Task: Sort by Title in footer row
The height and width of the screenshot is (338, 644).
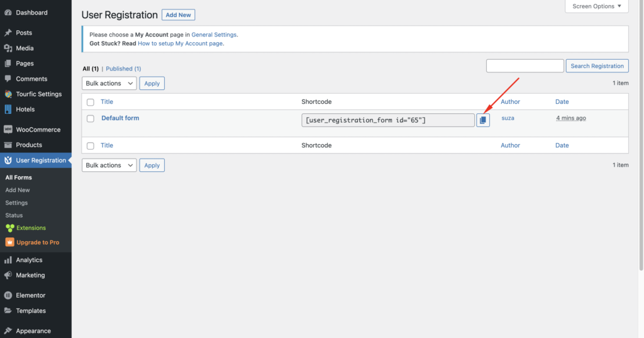Action: pos(107,145)
